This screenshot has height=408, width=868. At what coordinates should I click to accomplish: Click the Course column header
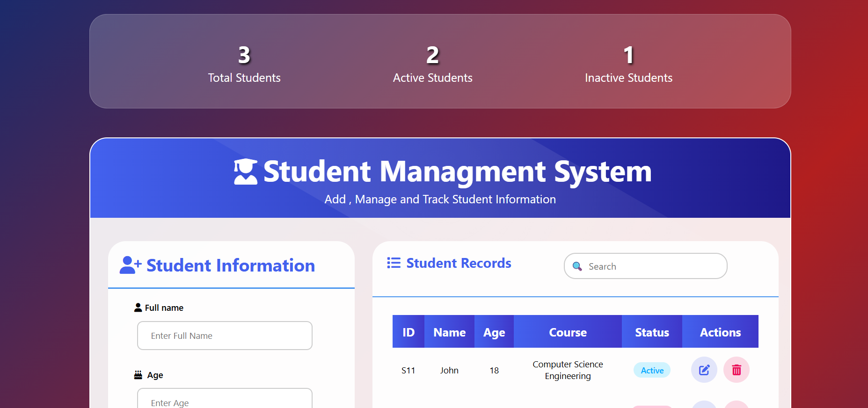click(x=568, y=332)
